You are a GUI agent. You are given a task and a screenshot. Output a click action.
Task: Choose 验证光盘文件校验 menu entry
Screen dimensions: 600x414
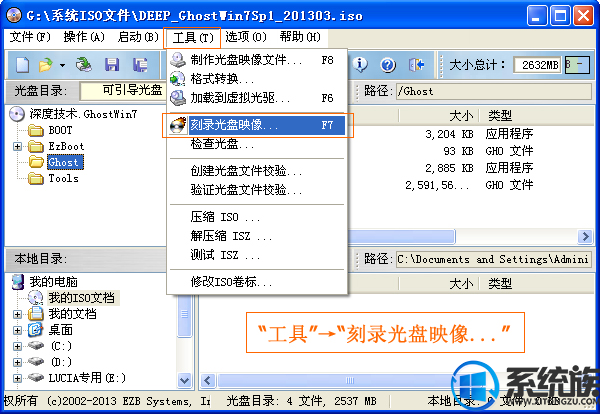pos(257,190)
